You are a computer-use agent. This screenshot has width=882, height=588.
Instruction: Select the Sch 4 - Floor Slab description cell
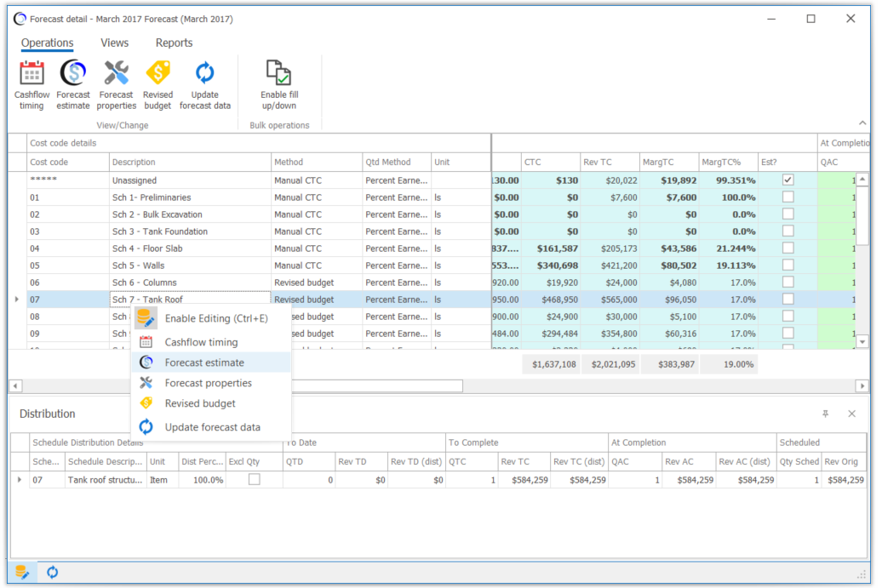click(x=190, y=248)
